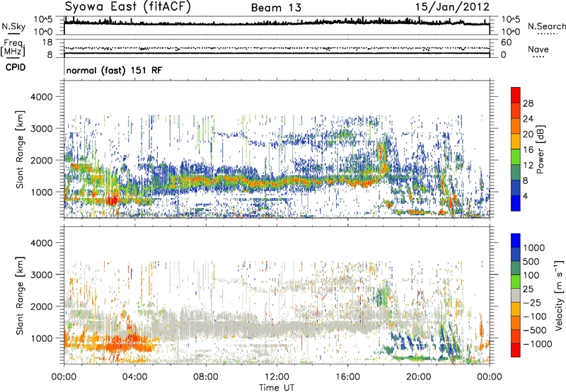Click the "20:00" time axis label
Image resolution: width=566 pixels, height=392 pixels.
(419, 377)
